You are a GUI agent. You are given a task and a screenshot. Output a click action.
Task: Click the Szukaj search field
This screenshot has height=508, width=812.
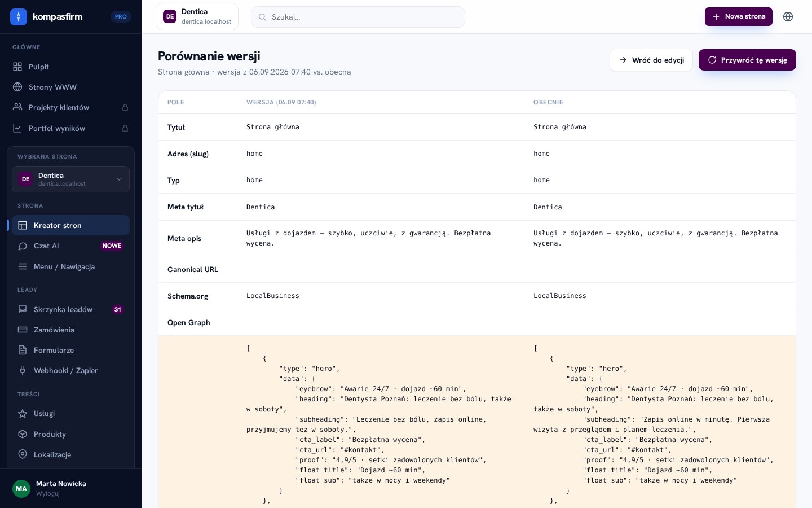[x=358, y=17]
